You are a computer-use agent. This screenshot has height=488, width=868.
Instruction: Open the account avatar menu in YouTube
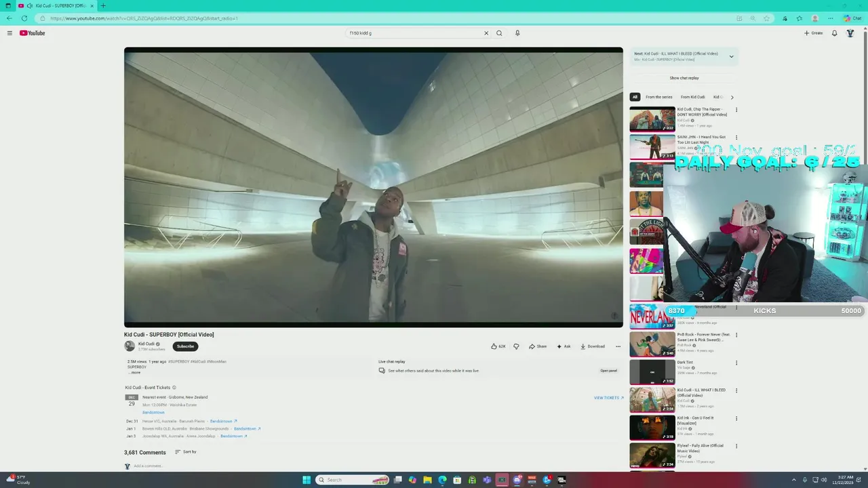click(x=850, y=33)
